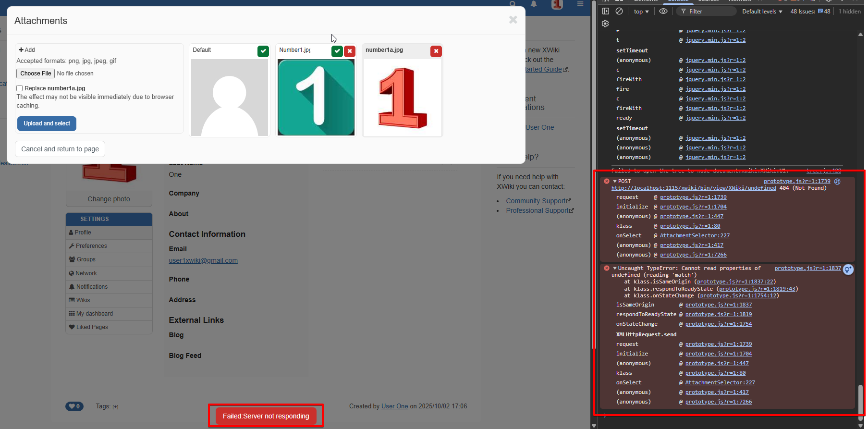Click the Upload and select button
The image size is (868, 429).
coord(47,123)
